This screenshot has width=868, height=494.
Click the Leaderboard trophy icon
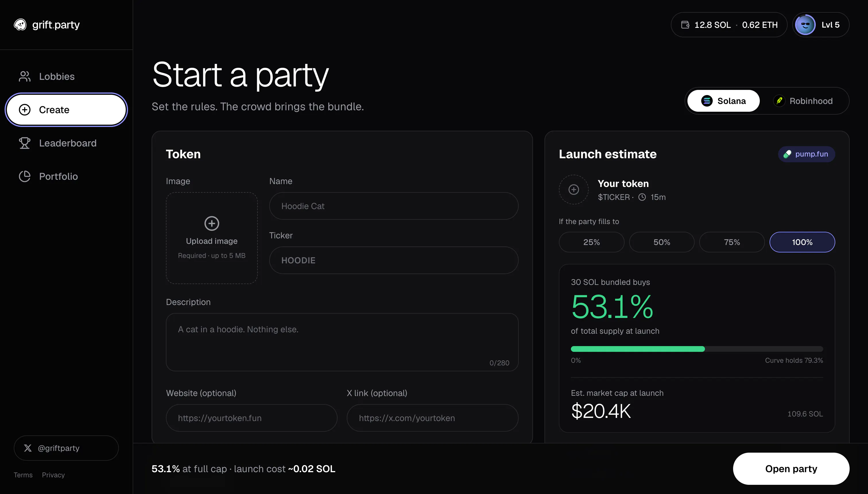[x=24, y=143]
